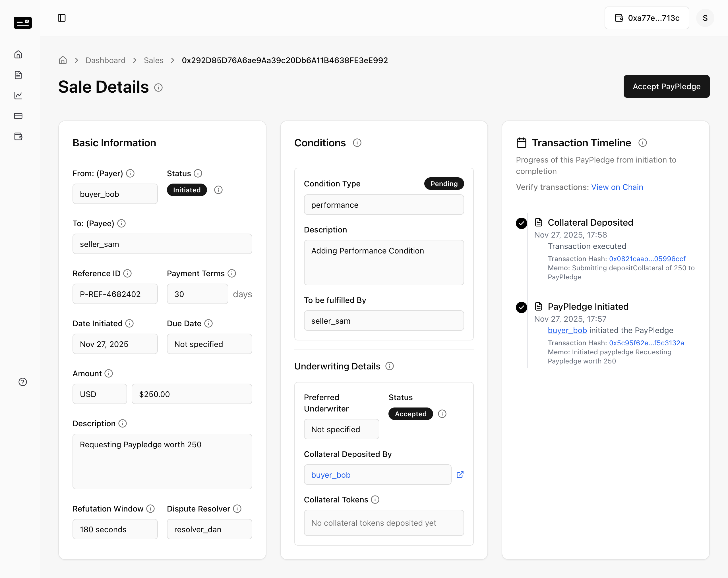Image resolution: width=728 pixels, height=578 pixels.
Task: Click info icon next to Conditions heading
Action: click(x=357, y=143)
